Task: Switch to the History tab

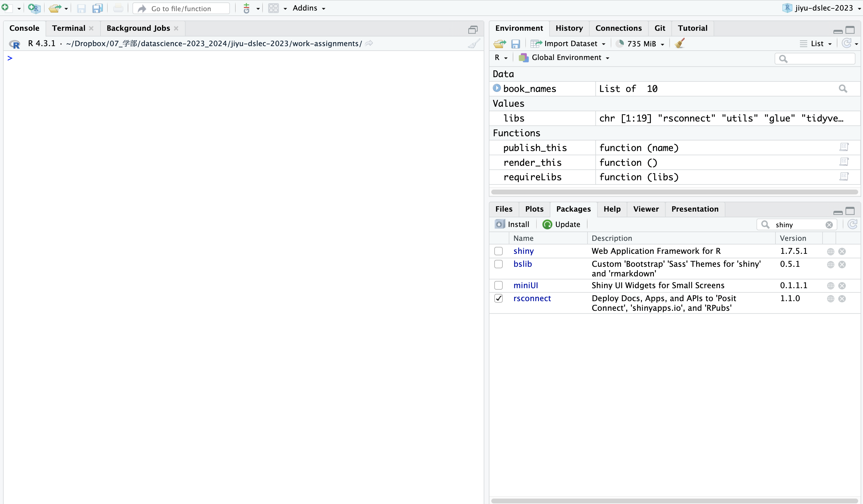Action: pyautogui.click(x=569, y=28)
